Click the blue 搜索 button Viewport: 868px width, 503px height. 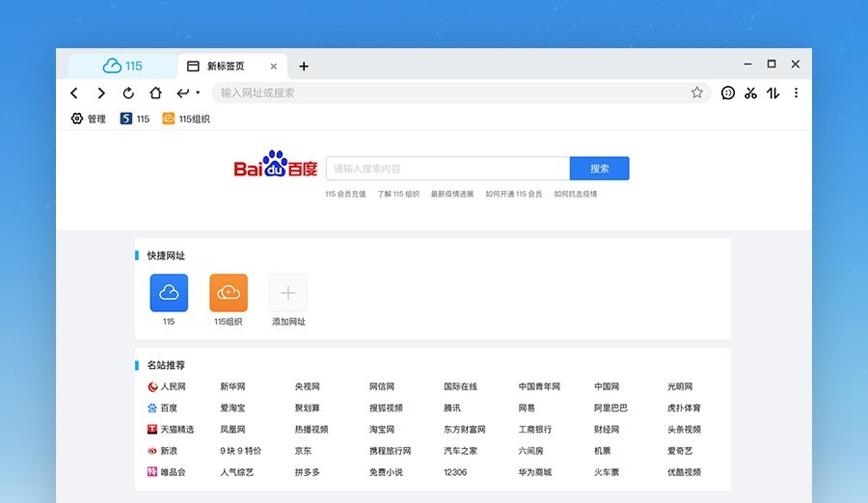point(600,169)
